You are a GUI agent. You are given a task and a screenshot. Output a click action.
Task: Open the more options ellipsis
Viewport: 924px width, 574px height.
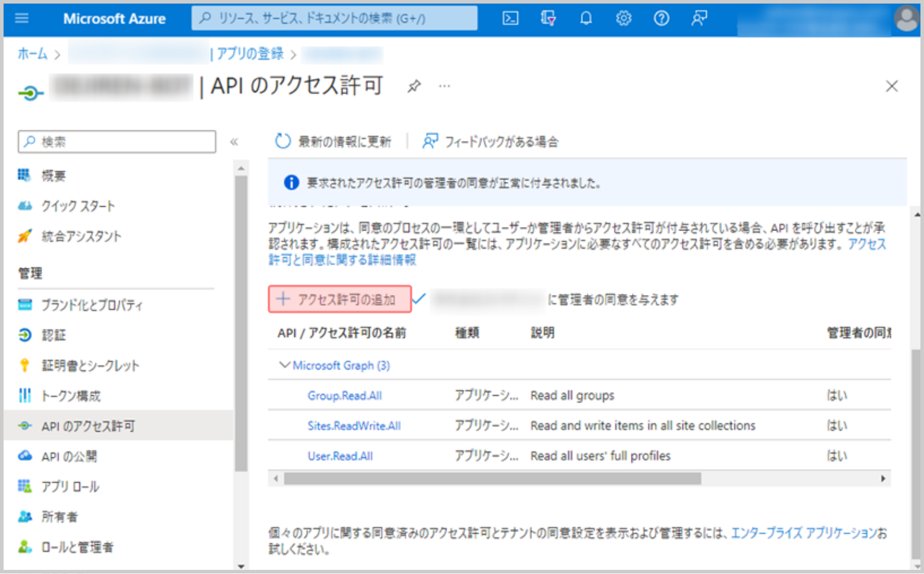tap(444, 86)
